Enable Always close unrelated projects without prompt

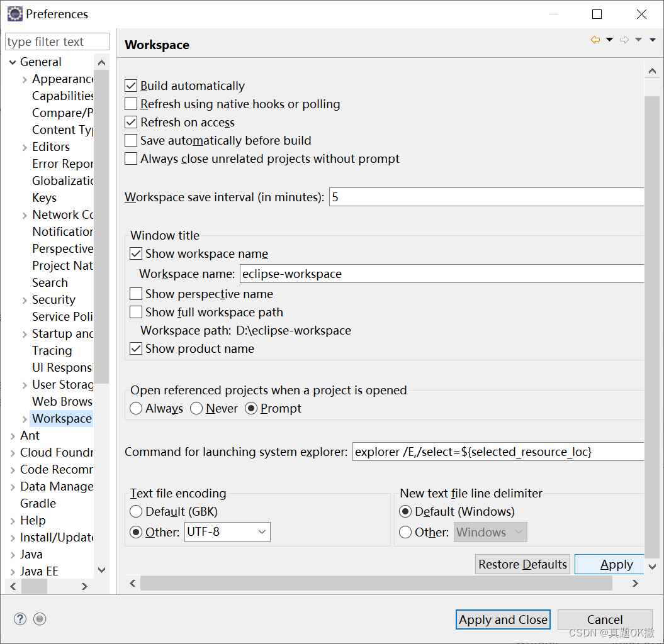131,158
